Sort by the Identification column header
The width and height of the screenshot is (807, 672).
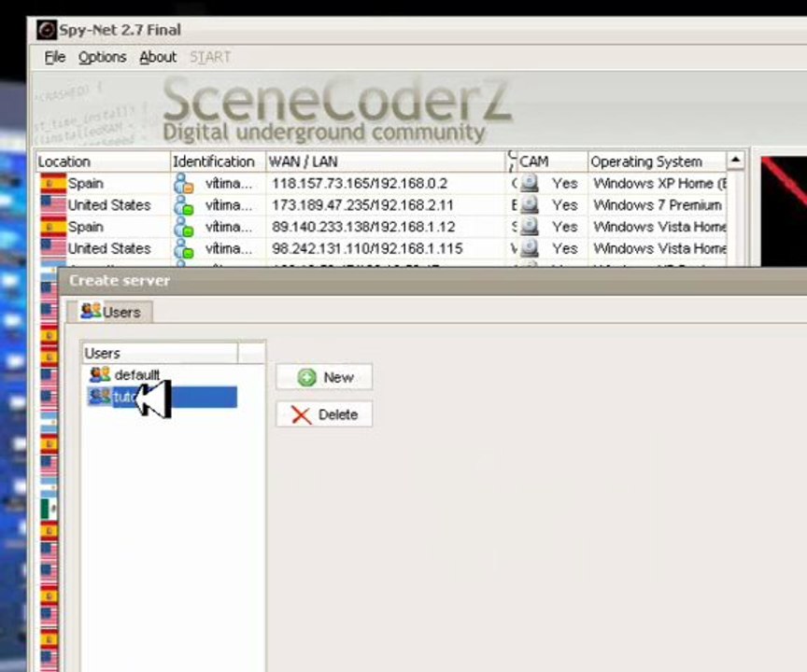tap(219, 161)
